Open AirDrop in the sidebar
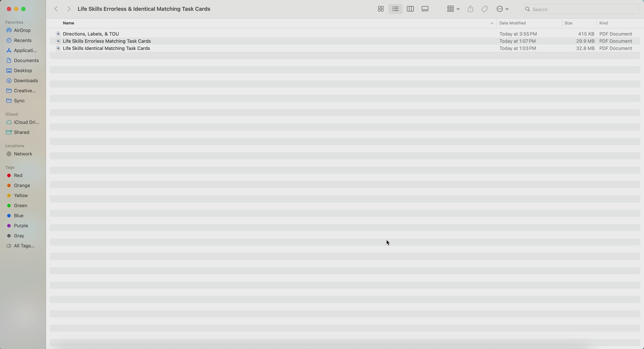This screenshot has width=644, height=349. click(22, 30)
